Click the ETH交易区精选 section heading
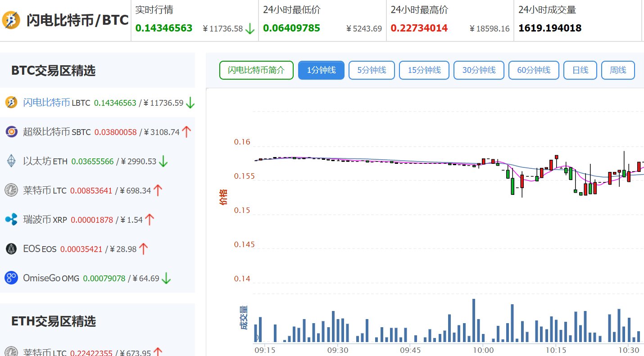 point(54,321)
